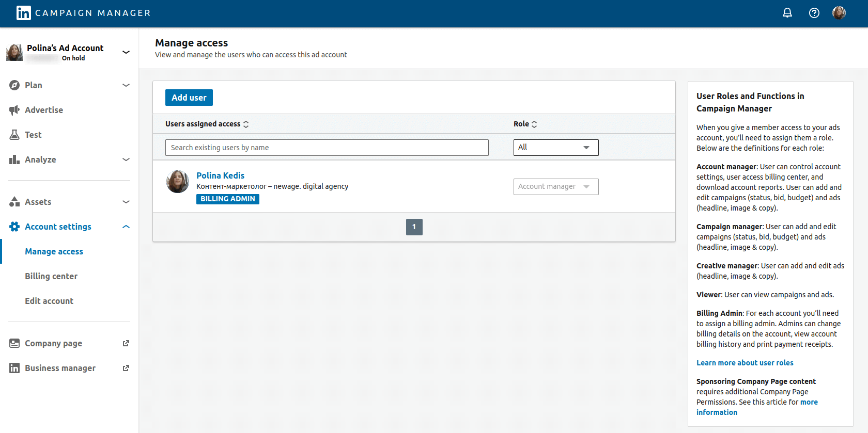Click the LinkedIn logo in header
The width and height of the screenshot is (868, 433).
[24, 13]
